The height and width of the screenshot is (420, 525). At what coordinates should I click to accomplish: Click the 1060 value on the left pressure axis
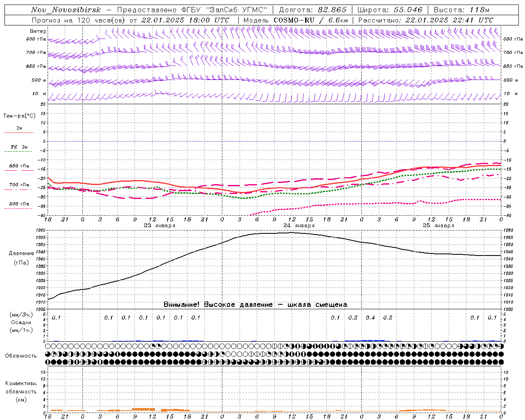tap(41, 231)
